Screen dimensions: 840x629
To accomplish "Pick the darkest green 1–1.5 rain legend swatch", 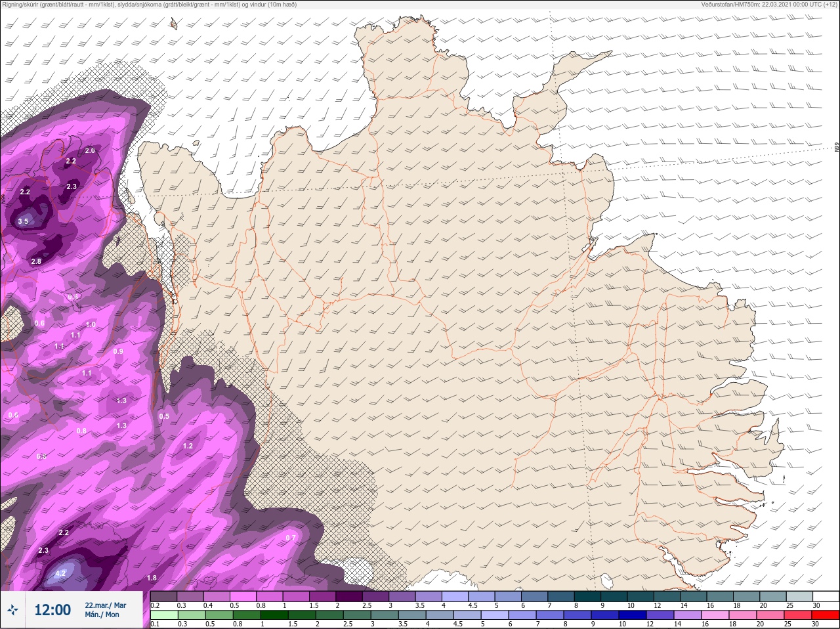I will click(x=274, y=615).
